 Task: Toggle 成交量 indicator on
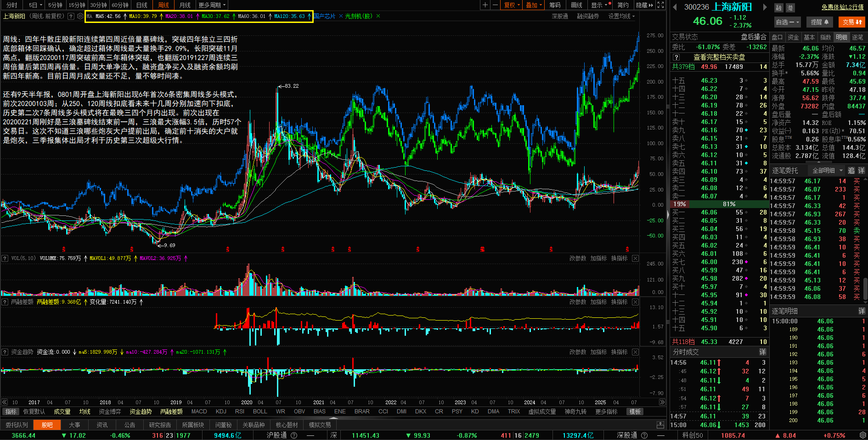tap(62, 412)
